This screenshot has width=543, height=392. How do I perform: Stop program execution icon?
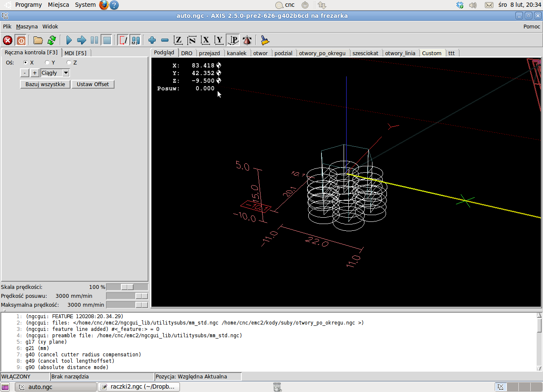point(107,40)
